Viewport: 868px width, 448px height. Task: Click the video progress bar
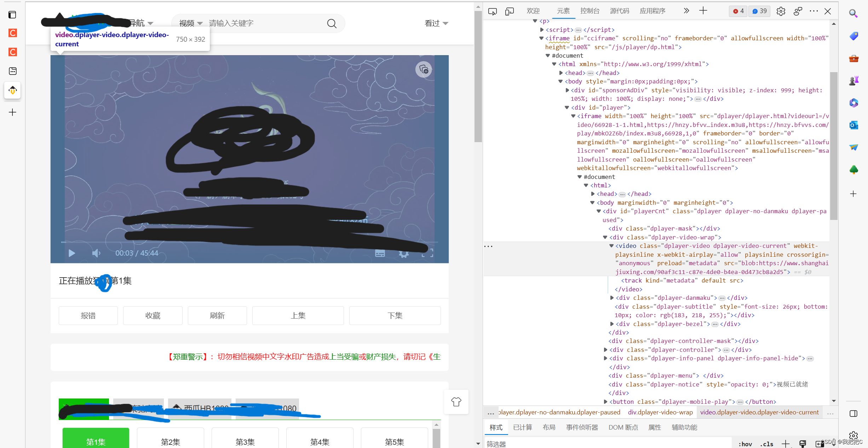[x=249, y=242]
